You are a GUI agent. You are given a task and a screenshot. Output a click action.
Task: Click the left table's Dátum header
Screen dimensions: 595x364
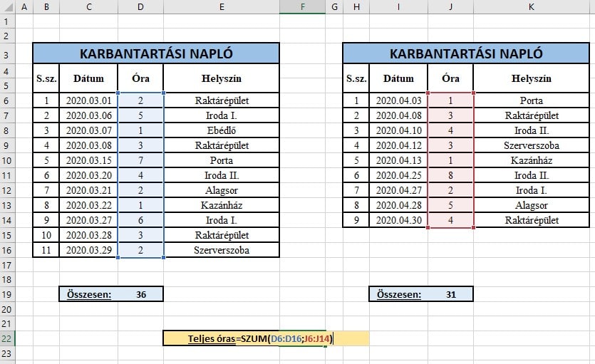(88, 78)
